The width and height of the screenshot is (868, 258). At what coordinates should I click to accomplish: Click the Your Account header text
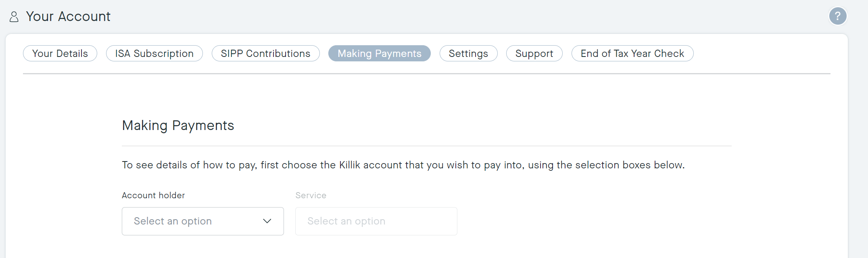click(x=68, y=17)
